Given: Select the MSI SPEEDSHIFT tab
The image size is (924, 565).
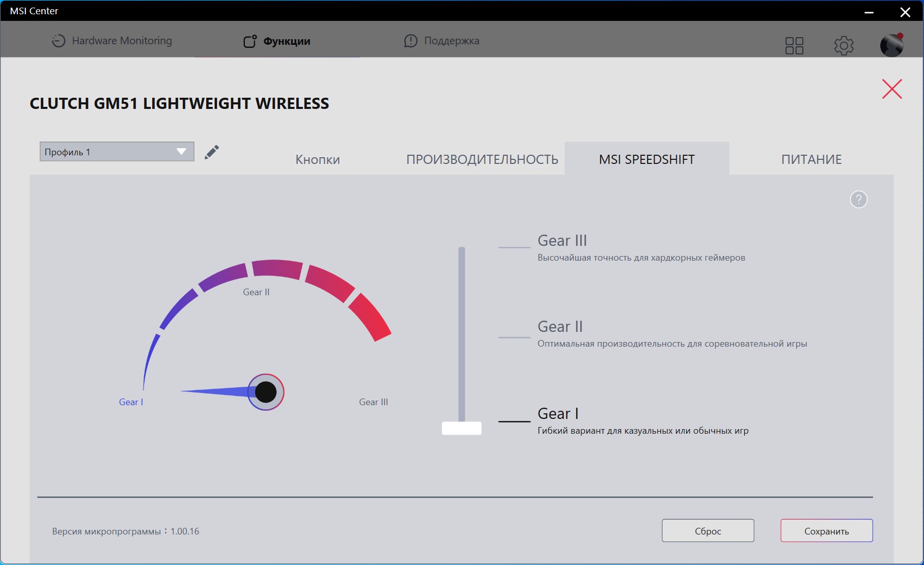Looking at the screenshot, I should point(647,159).
